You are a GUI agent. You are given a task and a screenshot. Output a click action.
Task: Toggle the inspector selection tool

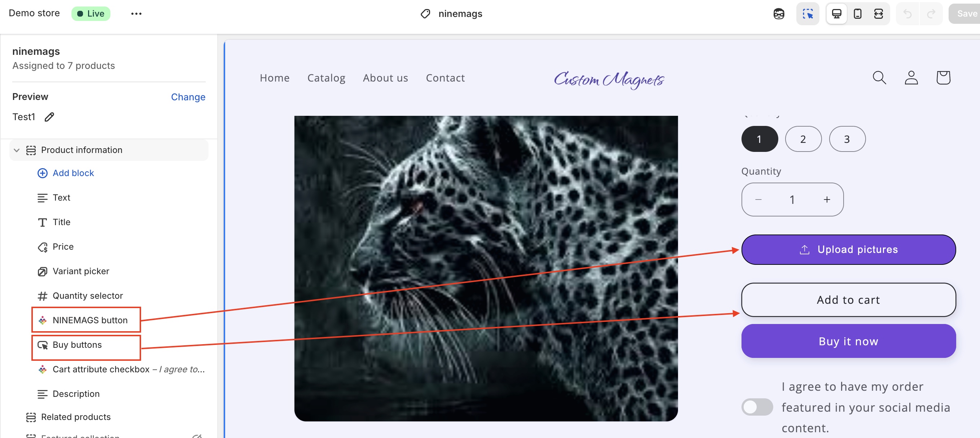coord(807,14)
